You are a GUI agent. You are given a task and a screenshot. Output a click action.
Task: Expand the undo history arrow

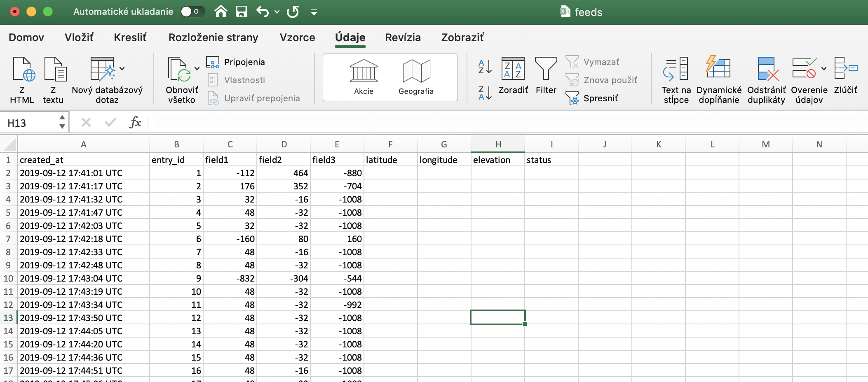277,12
